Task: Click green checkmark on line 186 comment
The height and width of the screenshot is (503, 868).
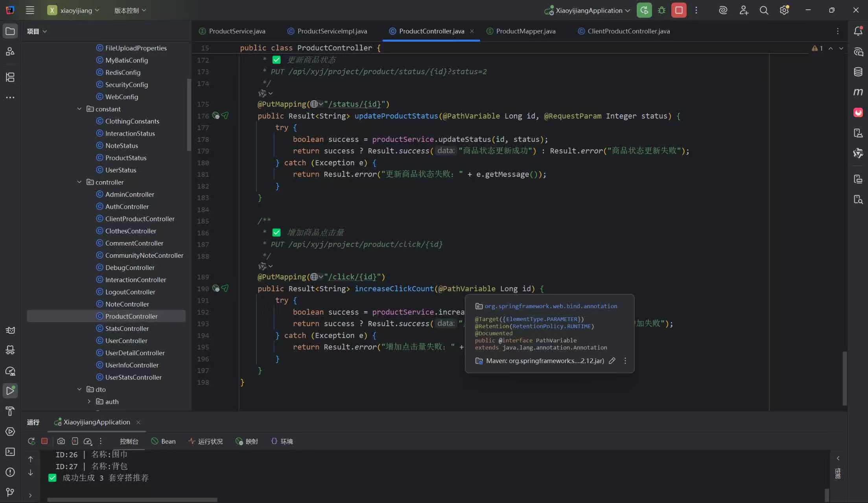Action: [276, 233]
